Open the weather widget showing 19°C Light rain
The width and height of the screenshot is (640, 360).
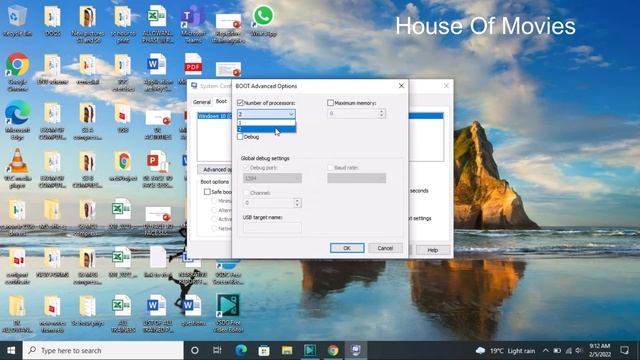[505, 351]
